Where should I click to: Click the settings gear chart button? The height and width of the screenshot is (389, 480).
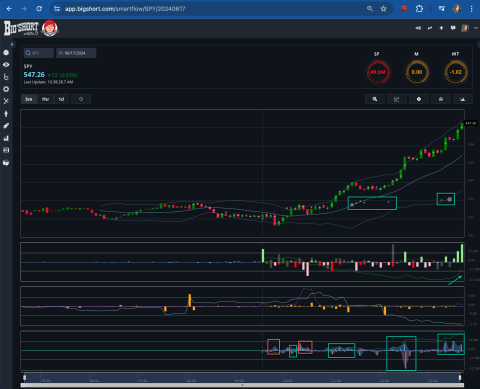(x=419, y=99)
